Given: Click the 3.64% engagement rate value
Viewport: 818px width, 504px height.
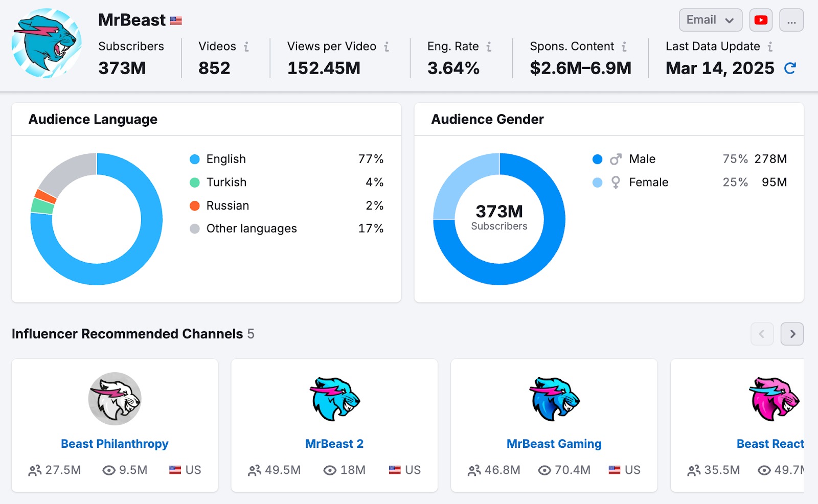Looking at the screenshot, I should tap(453, 68).
